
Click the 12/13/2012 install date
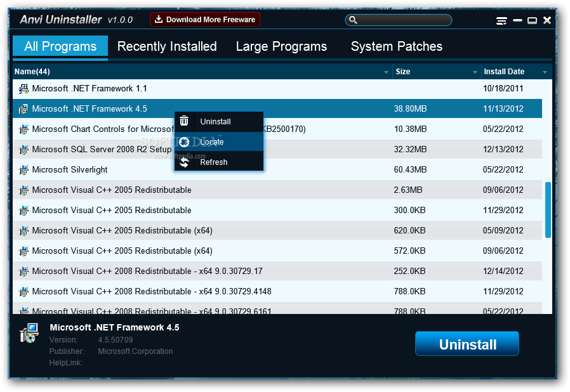coord(503,149)
